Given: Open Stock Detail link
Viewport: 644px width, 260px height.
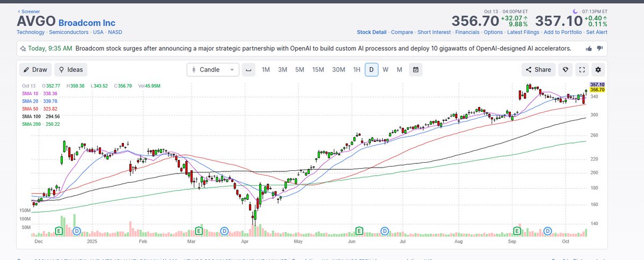Looking at the screenshot, I should pos(372,32).
